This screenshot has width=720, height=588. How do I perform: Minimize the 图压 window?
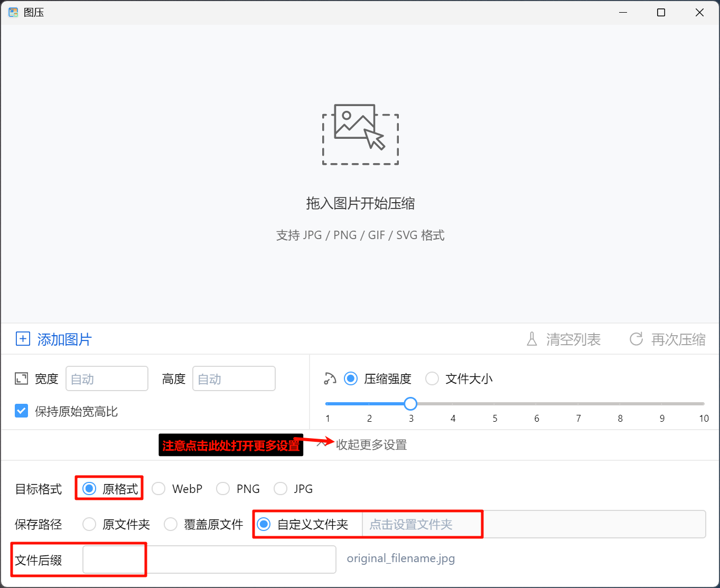click(623, 12)
